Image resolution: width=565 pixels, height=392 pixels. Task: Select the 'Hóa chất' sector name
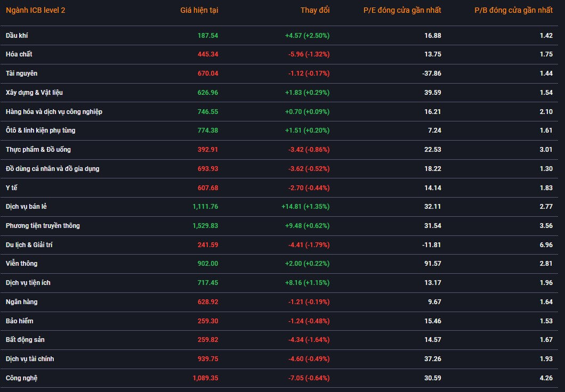pos(19,54)
